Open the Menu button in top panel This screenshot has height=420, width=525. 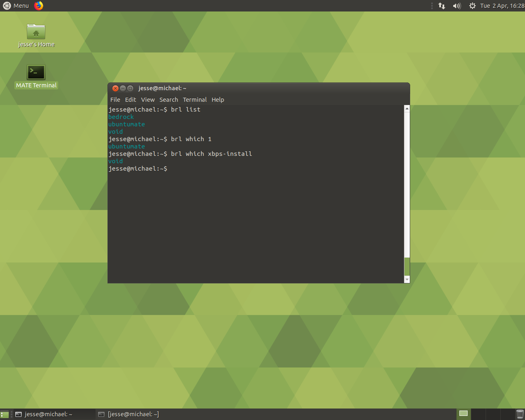(16, 6)
